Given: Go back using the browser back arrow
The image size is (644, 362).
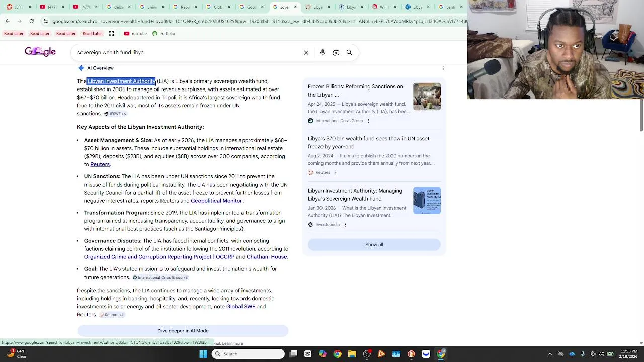Looking at the screenshot, I should [7, 21].
